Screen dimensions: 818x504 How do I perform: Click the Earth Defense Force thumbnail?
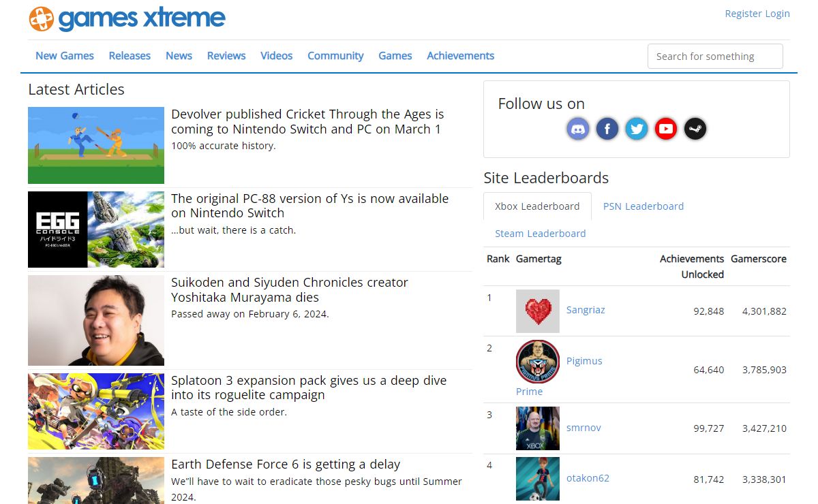(x=96, y=481)
